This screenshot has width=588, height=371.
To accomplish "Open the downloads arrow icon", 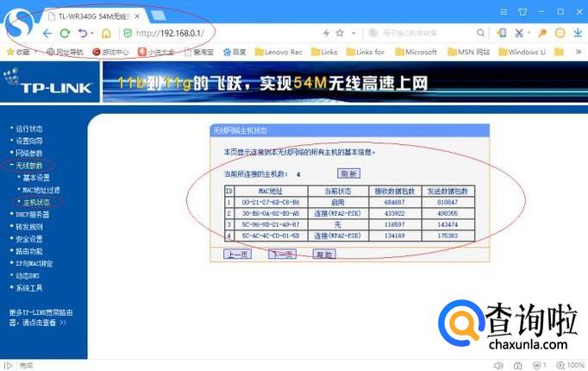I will [x=578, y=33].
